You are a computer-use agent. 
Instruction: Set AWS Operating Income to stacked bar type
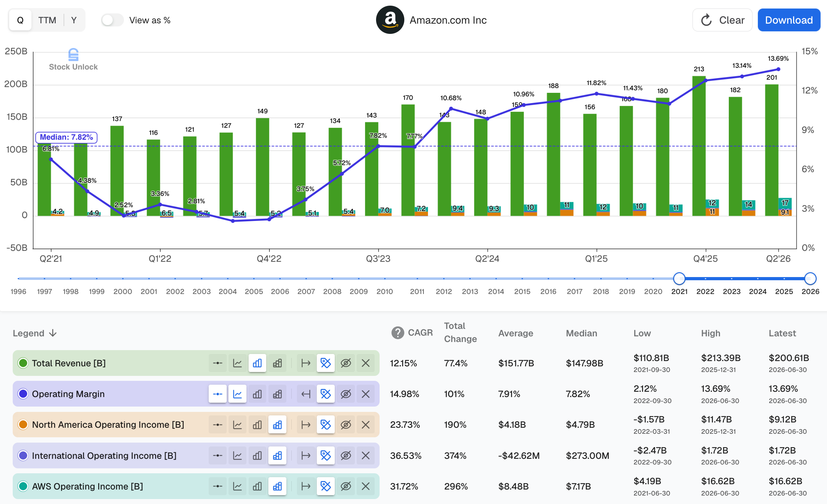(278, 486)
